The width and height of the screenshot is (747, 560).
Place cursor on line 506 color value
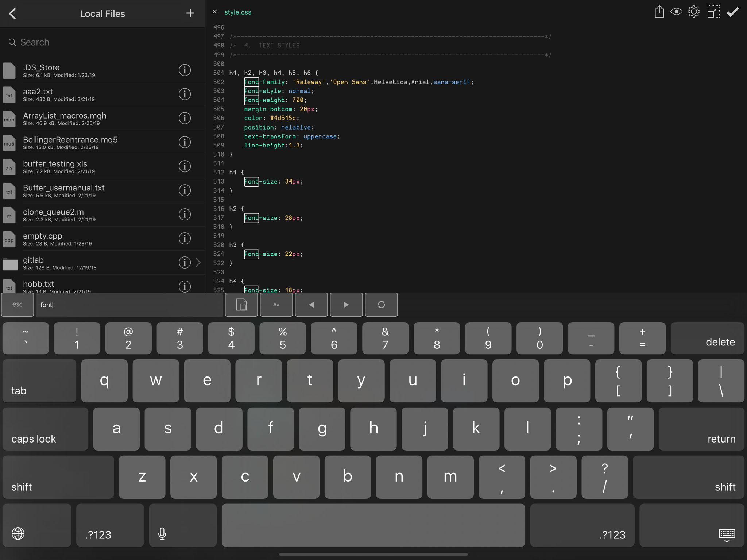point(283,118)
